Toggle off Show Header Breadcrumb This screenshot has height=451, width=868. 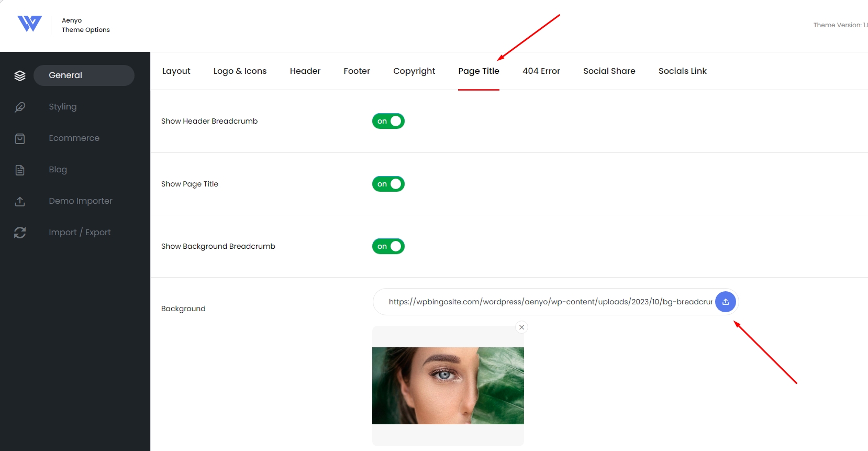(x=388, y=121)
